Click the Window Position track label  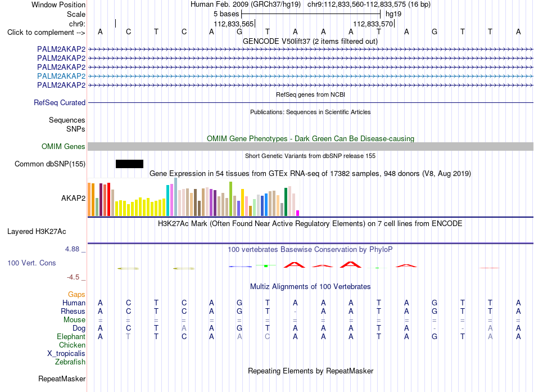pyautogui.click(x=58, y=4)
